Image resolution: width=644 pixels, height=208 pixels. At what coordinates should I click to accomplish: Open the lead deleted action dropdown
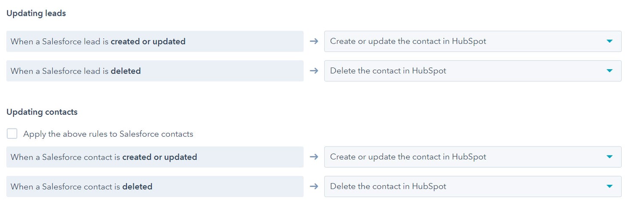click(473, 71)
